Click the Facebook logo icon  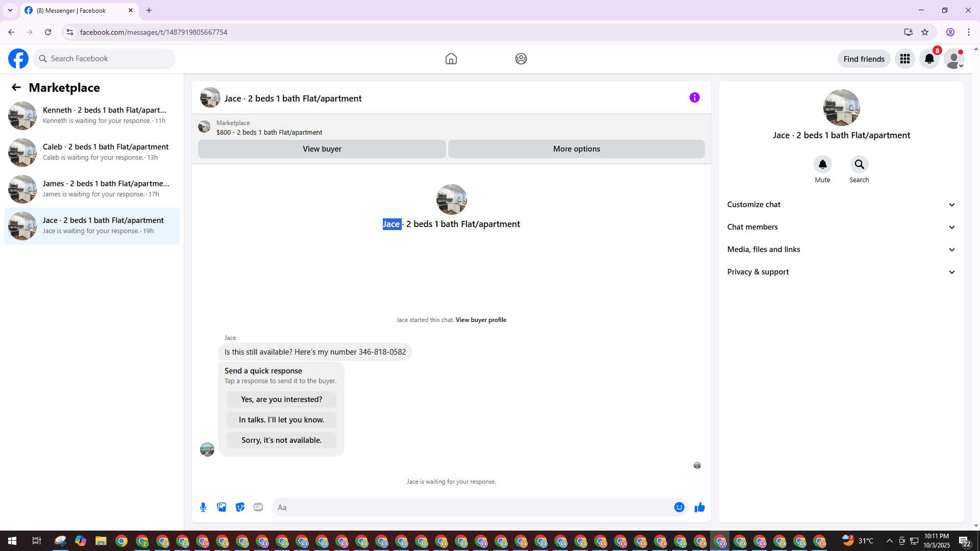pyautogui.click(x=18, y=59)
